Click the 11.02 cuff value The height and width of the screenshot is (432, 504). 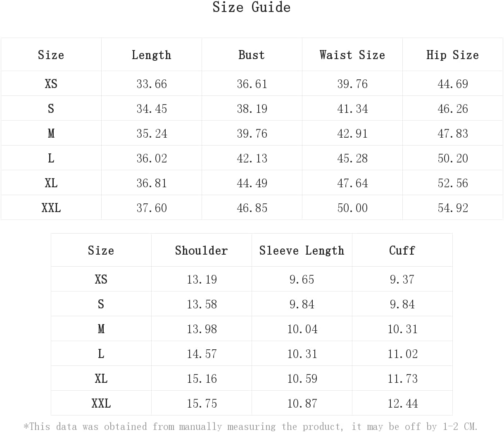403,354
